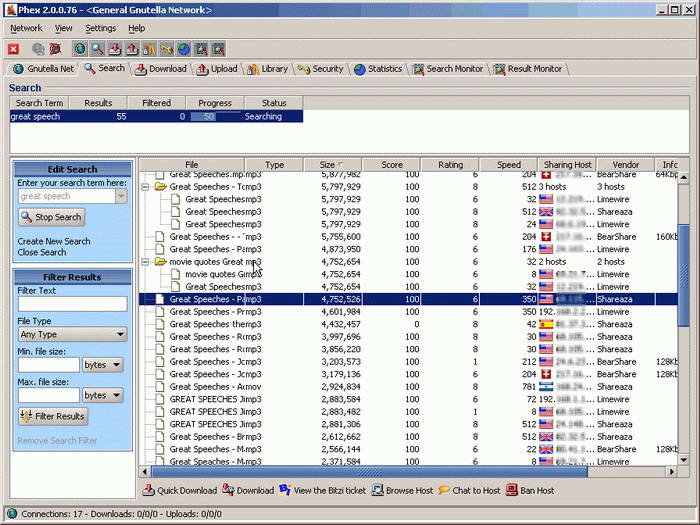Click the View the Bitzi ticket button
Viewport: 700px width, 525px height.
[322, 490]
